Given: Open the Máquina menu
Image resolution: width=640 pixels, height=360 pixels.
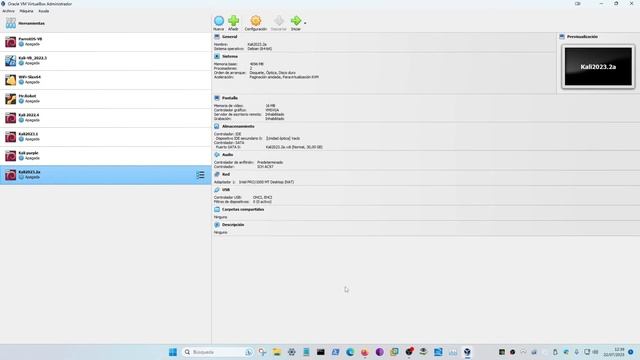Looking at the screenshot, I should coord(27,11).
